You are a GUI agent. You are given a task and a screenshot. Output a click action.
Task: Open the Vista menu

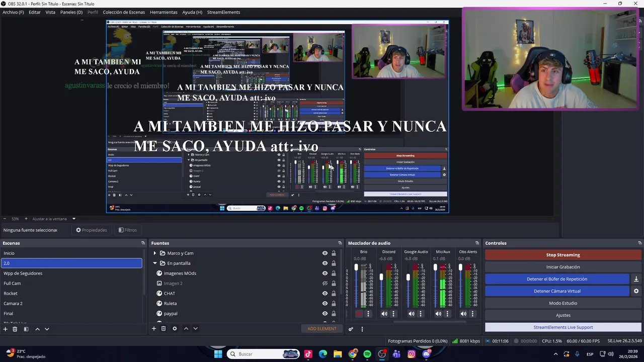click(x=50, y=12)
